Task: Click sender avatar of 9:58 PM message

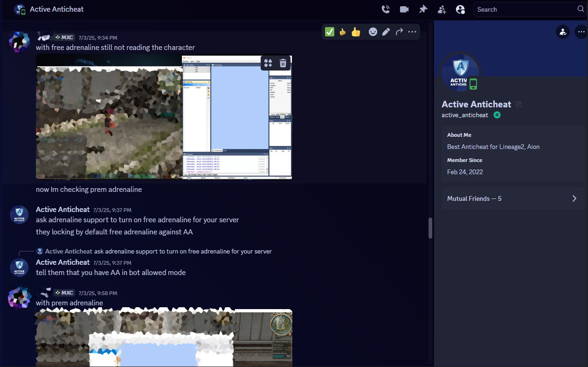Action: (x=19, y=297)
